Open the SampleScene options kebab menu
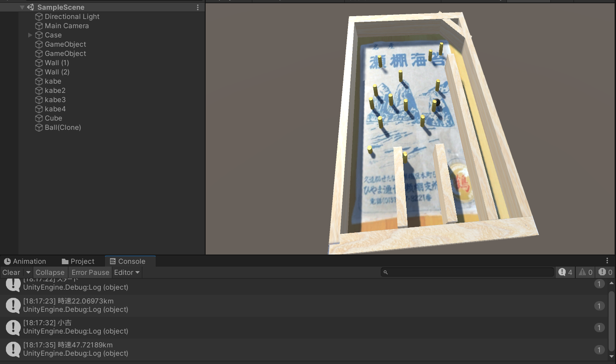 tap(198, 7)
